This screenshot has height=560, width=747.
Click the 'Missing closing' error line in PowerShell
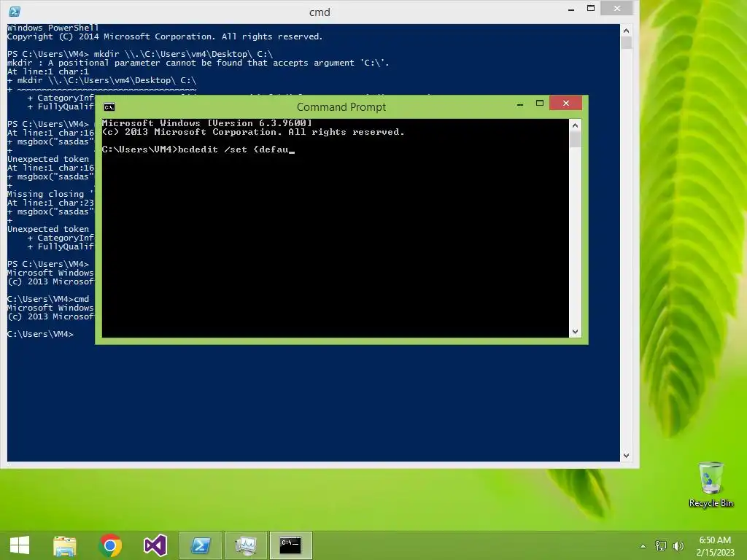[50, 194]
